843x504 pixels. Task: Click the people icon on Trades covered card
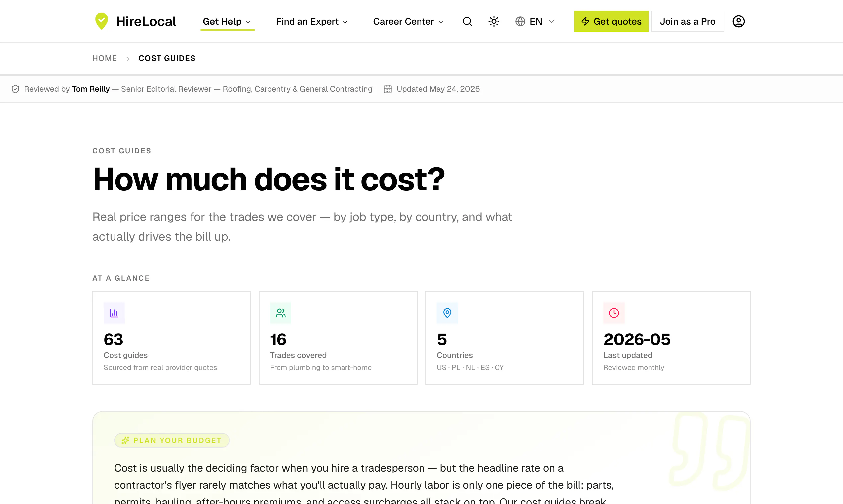281,313
